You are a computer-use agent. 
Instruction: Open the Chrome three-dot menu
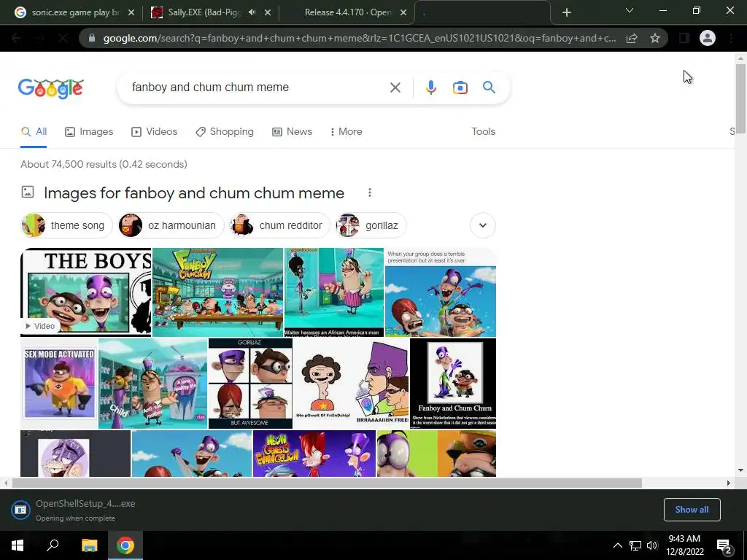click(x=731, y=38)
